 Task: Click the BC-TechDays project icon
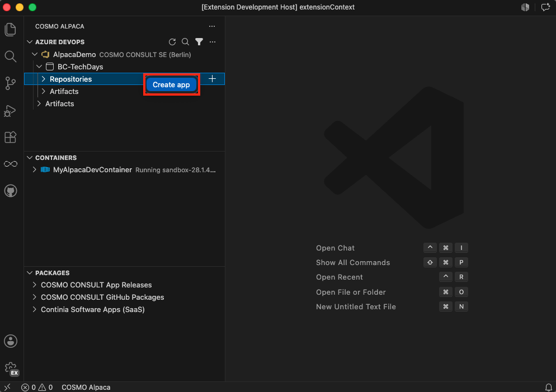50,67
